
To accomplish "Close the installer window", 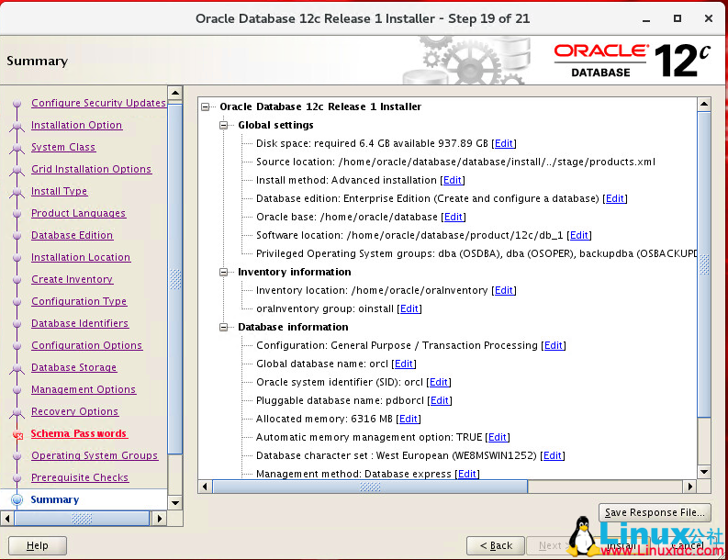I will pos(709,18).
